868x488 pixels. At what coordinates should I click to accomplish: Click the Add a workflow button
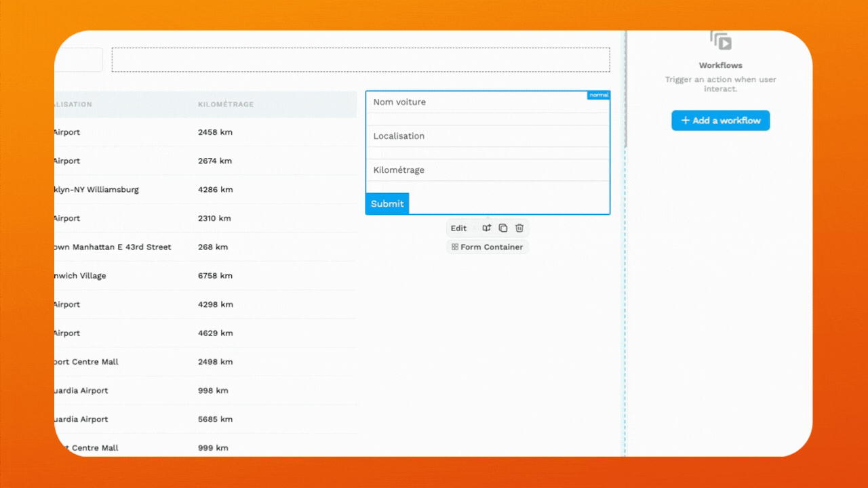(x=720, y=120)
